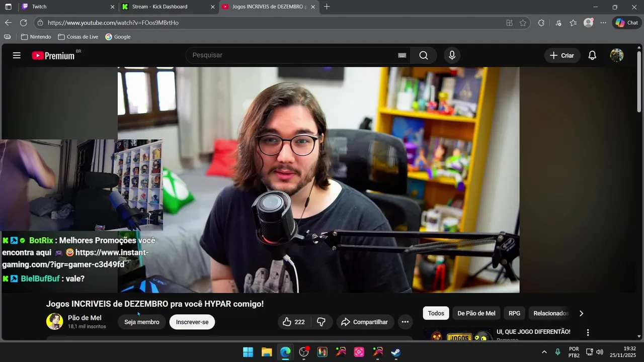The width and height of the screenshot is (644, 362).
Task: Toggle the system tray microphone indicator
Action: (557, 352)
